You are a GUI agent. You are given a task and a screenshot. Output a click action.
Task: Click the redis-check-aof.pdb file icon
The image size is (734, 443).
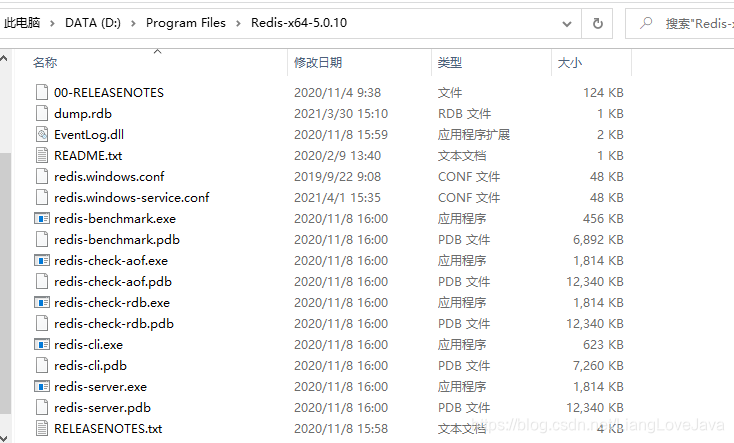(42, 281)
